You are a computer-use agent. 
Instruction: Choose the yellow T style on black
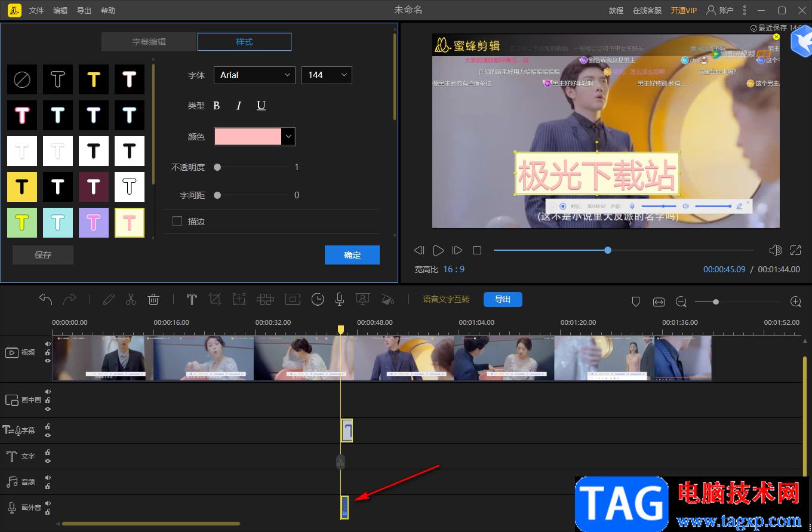click(94, 79)
